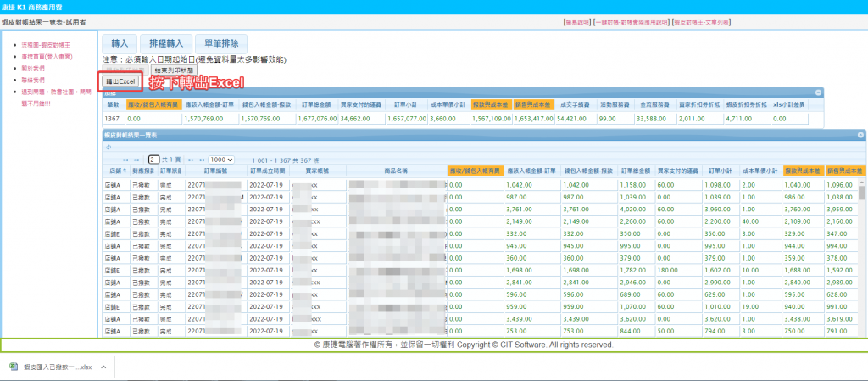Click the 轉入 tab button
This screenshot has width=868, height=381.
[120, 42]
